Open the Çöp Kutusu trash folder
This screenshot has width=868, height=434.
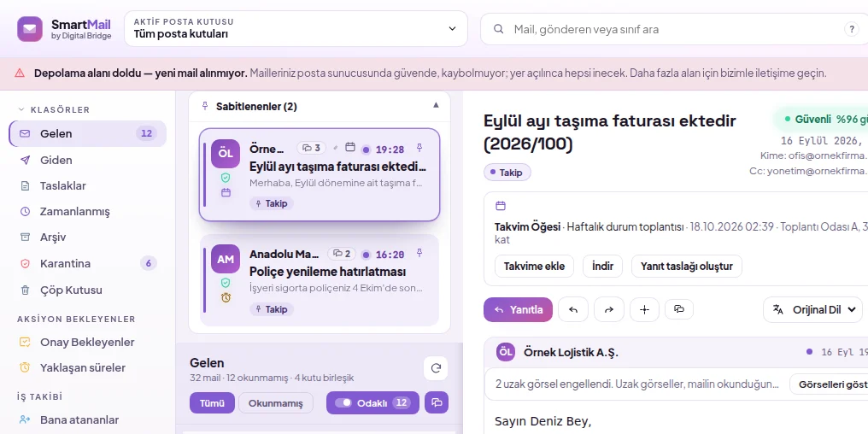(87, 290)
